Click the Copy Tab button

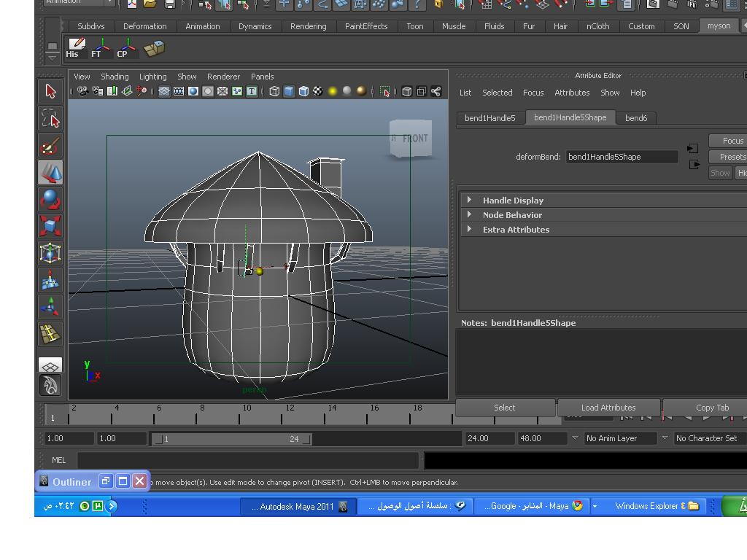(x=705, y=408)
